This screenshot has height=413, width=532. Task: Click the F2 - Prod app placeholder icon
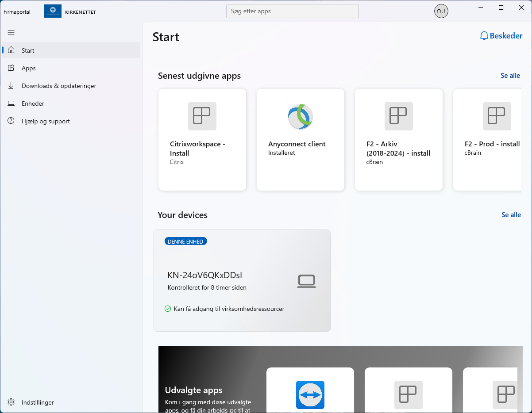point(497,116)
